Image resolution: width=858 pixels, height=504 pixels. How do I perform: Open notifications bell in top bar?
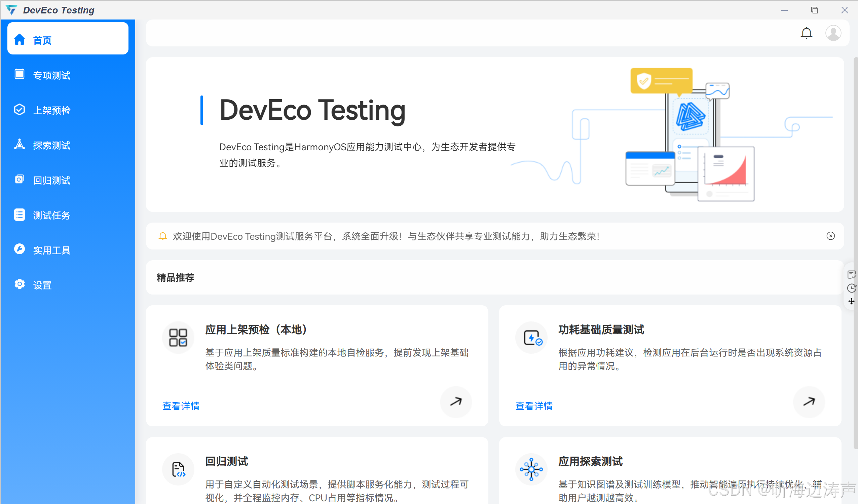[x=806, y=33]
